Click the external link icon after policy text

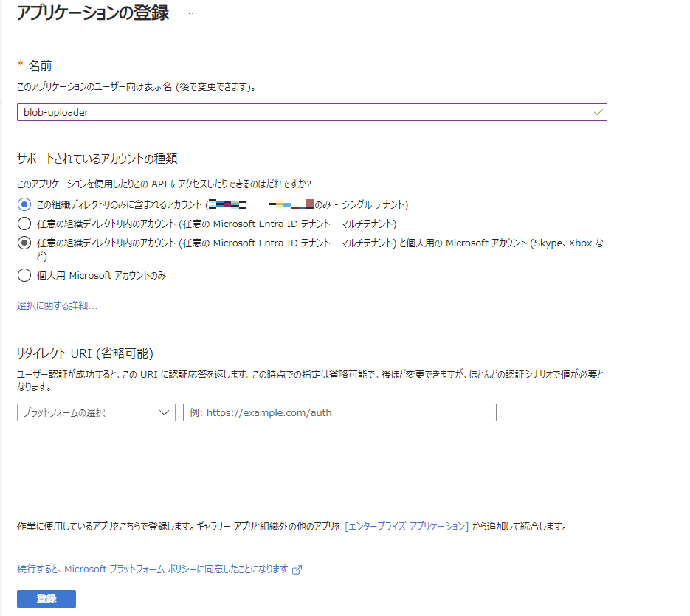(x=297, y=570)
